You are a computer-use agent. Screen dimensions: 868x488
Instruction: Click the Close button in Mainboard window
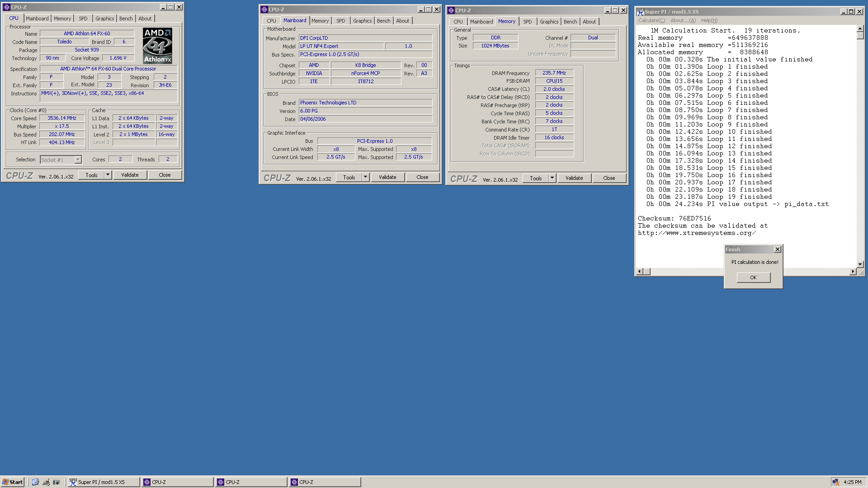tap(423, 177)
